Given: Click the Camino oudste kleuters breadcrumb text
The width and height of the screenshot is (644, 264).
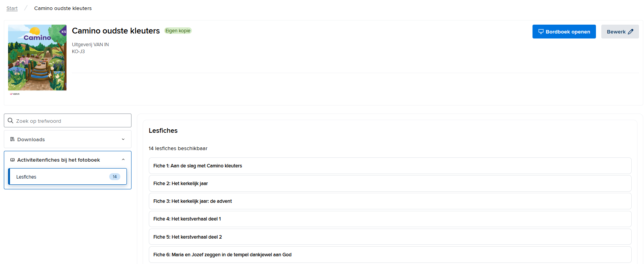Looking at the screenshot, I should 63,8.
